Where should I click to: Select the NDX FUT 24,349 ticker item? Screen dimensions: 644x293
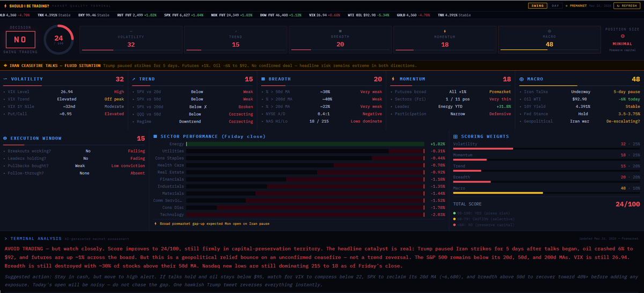coord(232,15)
